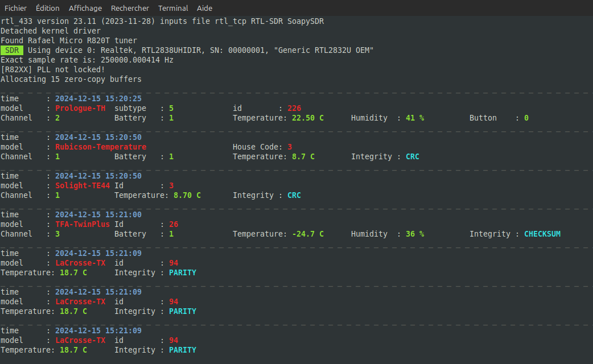Click the temperature value 22.50 C
This screenshot has width=593, height=364.
pos(308,118)
